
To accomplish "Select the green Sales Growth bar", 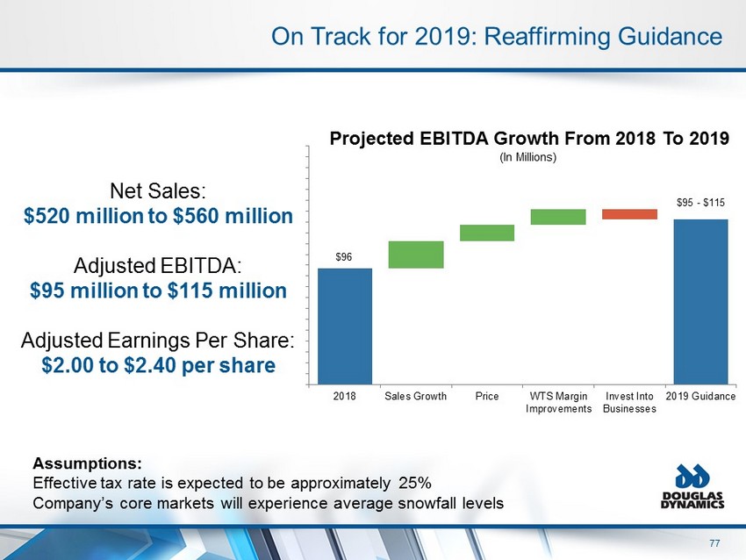I will (x=416, y=254).
